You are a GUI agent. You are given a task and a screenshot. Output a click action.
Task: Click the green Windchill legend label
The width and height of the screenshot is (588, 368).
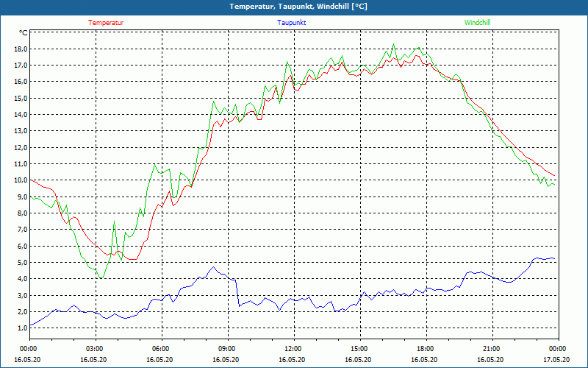(478, 22)
